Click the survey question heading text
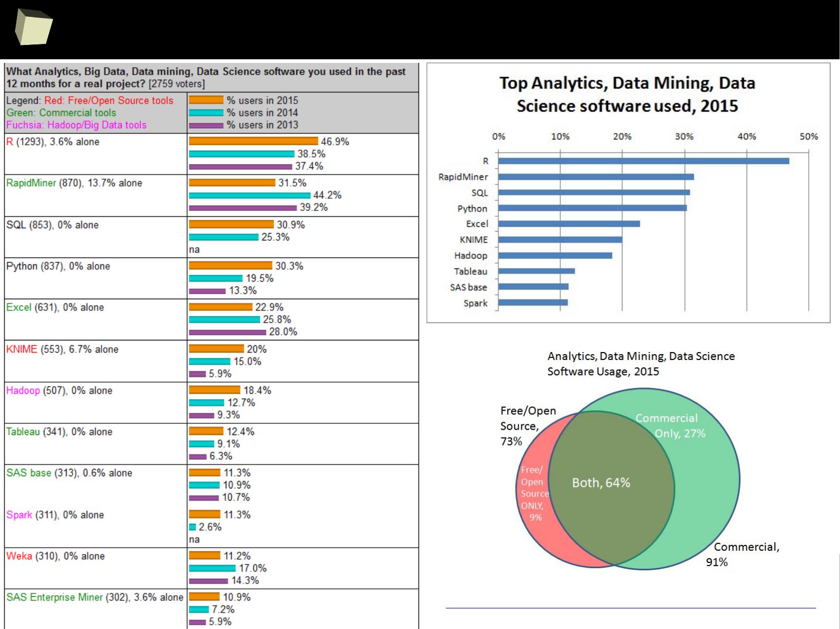The image size is (840, 629). (x=206, y=77)
